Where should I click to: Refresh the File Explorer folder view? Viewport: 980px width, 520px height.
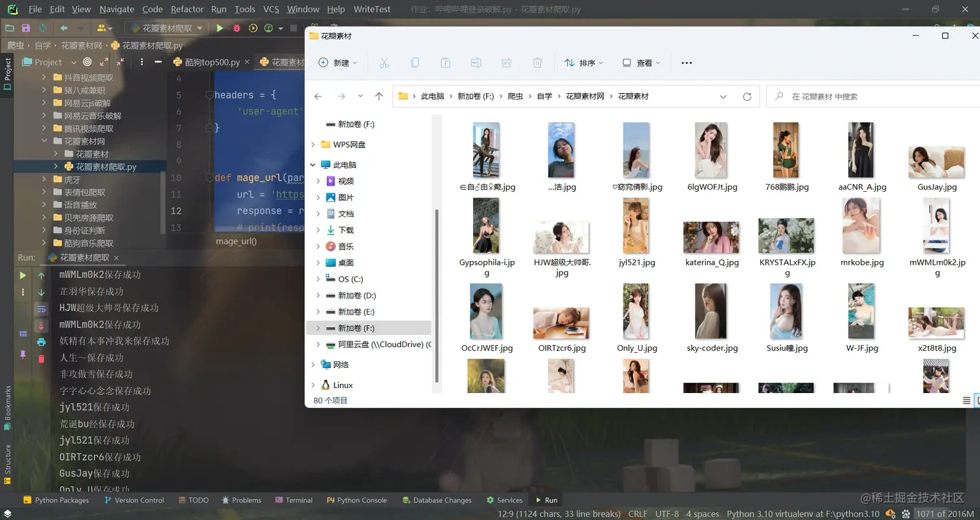[x=747, y=96]
